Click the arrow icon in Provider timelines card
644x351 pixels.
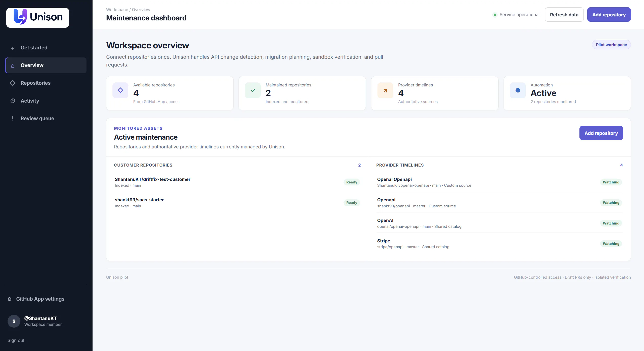tap(385, 90)
